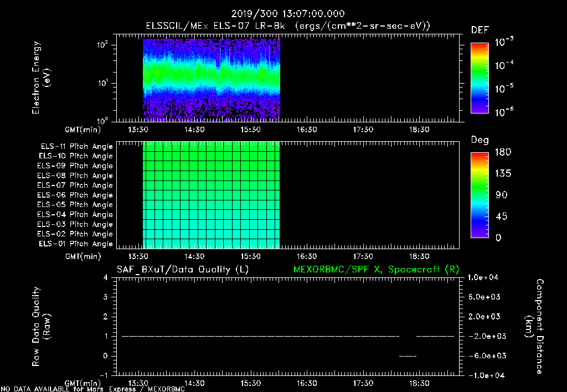Viewport: 567px width, 392px height.
Task: Select the ELS-01 Pitch Angle label
Action: coord(75,244)
